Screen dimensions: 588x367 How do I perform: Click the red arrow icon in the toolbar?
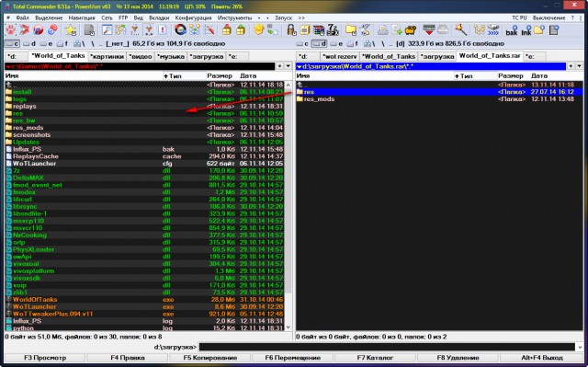[x=25, y=30]
